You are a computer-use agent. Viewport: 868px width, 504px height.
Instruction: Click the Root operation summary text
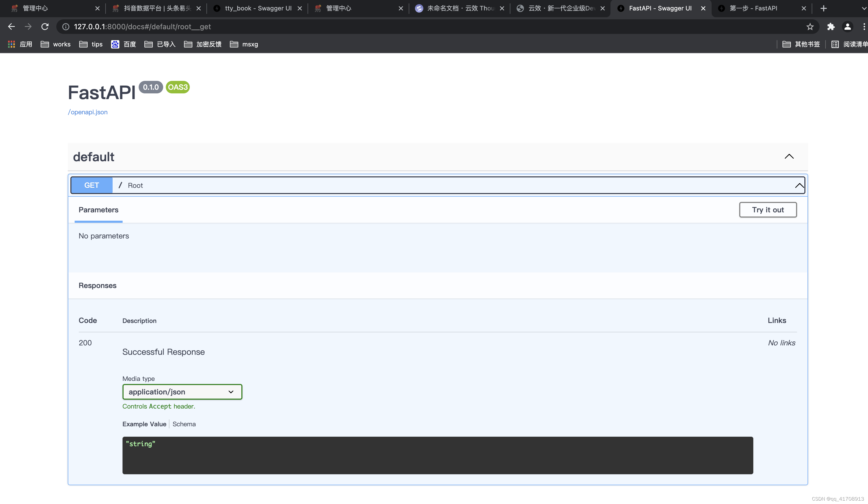(x=135, y=185)
